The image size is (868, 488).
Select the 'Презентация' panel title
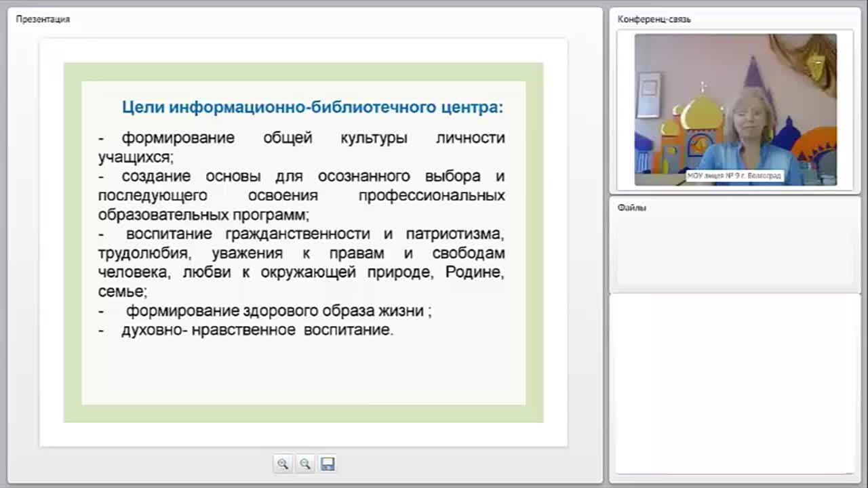[43, 19]
